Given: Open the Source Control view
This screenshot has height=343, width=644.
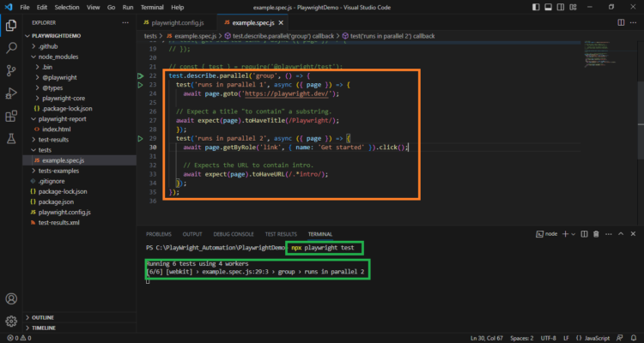Looking at the screenshot, I should pos(11,70).
